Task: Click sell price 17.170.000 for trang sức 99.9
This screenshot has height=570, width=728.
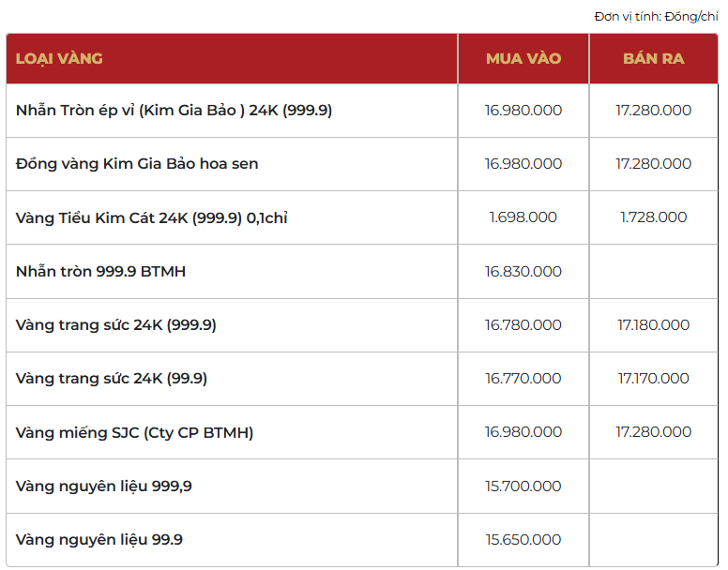Action: (653, 379)
